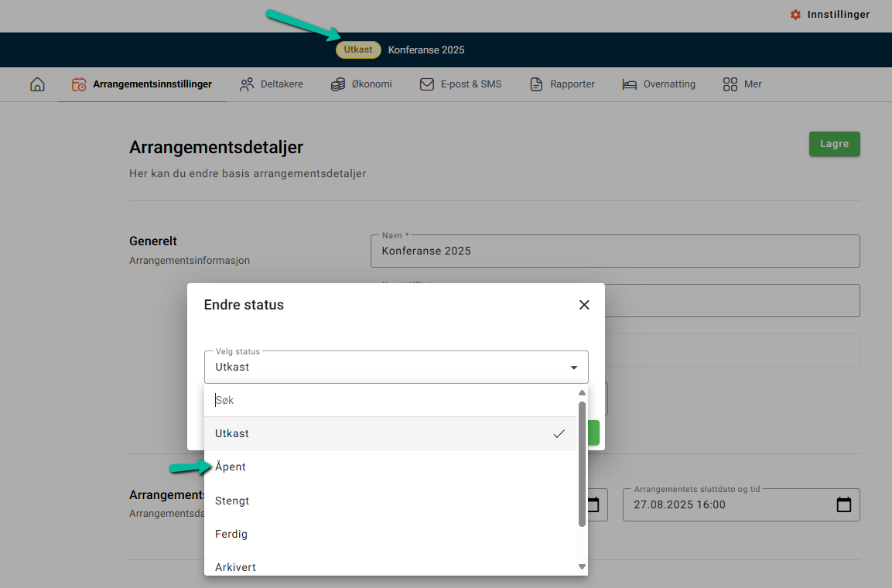Viewport: 892px width, 588px height.
Task: Close the Endre status dialog
Action: pyautogui.click(x=584, y=305)
